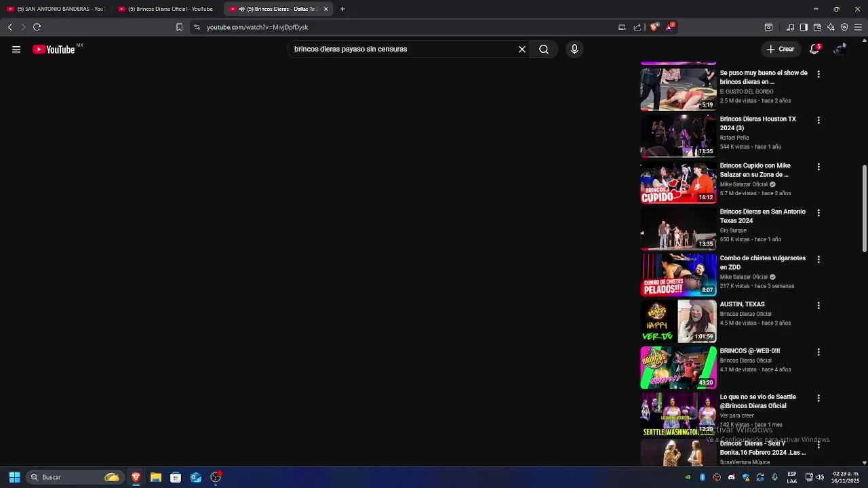Viewport: 868px width, 488px height.
Task: Open the browser main menu
Action: [858, 27]
